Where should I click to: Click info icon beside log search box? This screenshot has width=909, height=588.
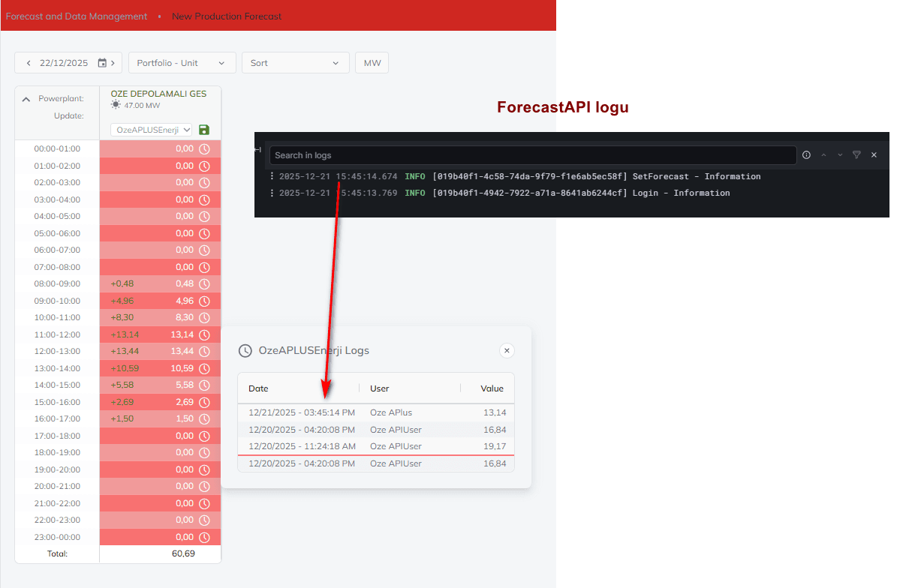(x=806, y=155)
